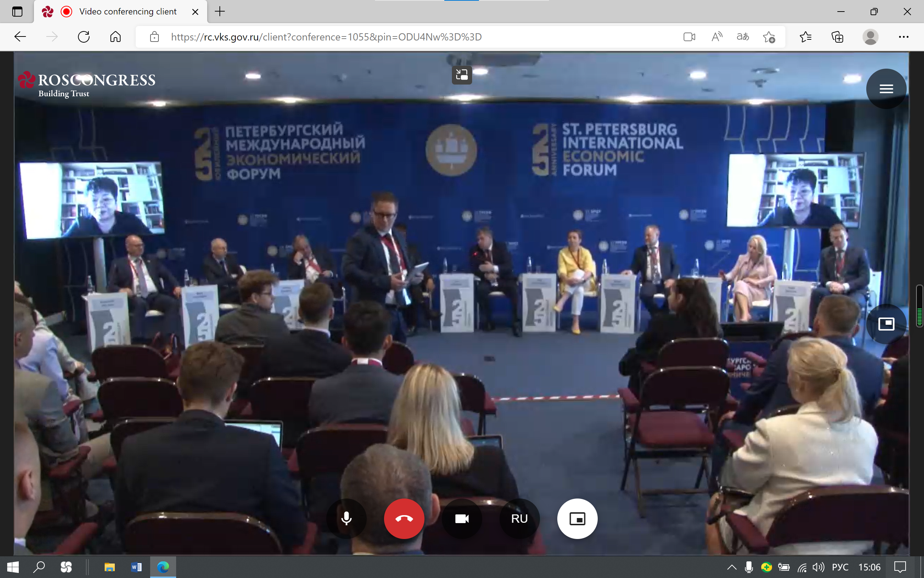Switch input language РУС

click(x=840, y=567)
